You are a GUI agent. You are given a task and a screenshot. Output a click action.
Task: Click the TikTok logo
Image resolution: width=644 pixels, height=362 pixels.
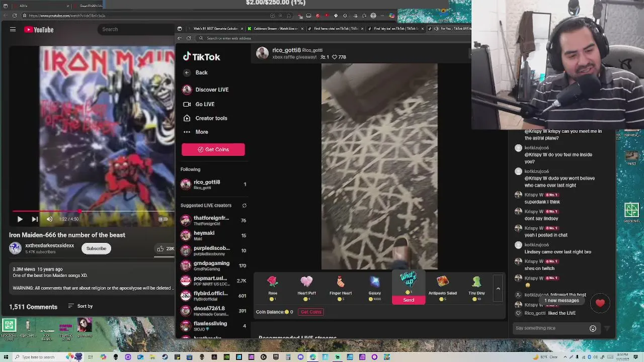[201, 57]
